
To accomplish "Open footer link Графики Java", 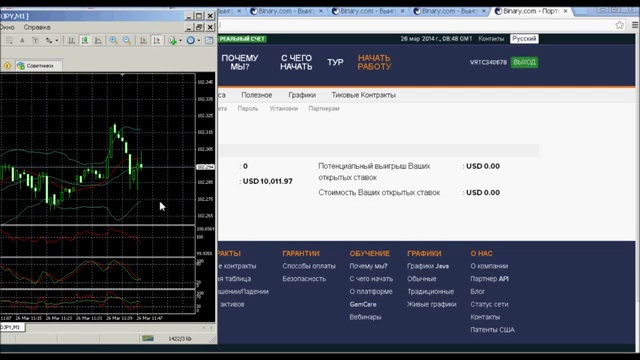I will (428, 266).
